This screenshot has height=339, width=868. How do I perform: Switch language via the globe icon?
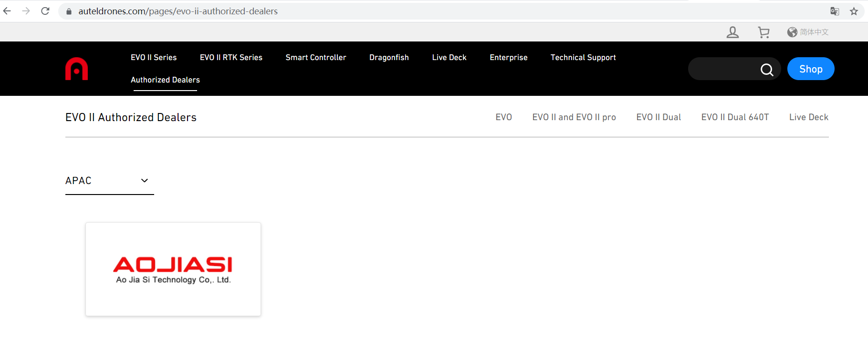[x=792, y=32]
